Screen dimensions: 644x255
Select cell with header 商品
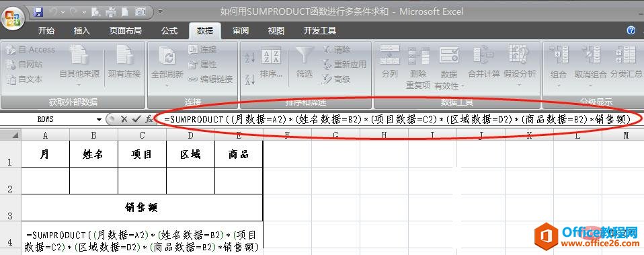(239, 154)
